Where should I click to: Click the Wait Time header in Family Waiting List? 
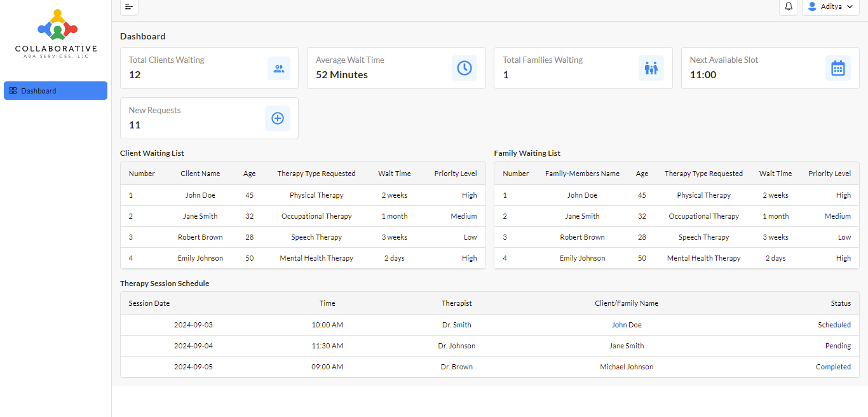point(775,174)
